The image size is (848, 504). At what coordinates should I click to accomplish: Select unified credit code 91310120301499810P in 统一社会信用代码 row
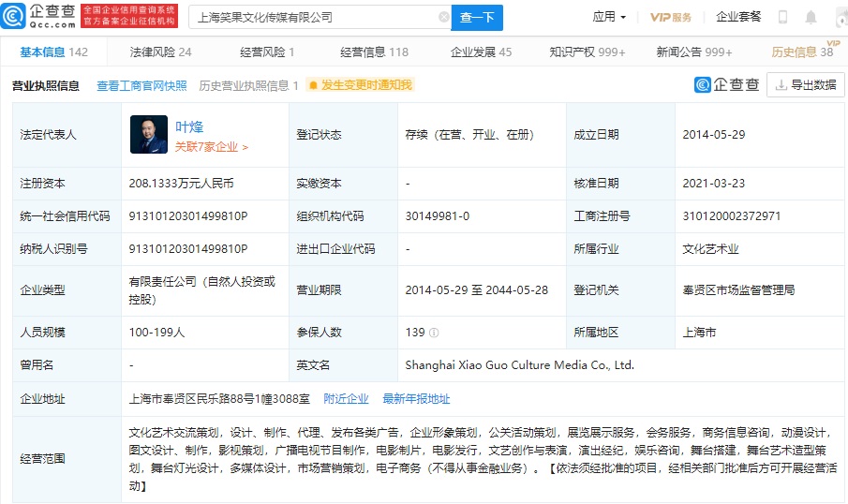(188, 216)
